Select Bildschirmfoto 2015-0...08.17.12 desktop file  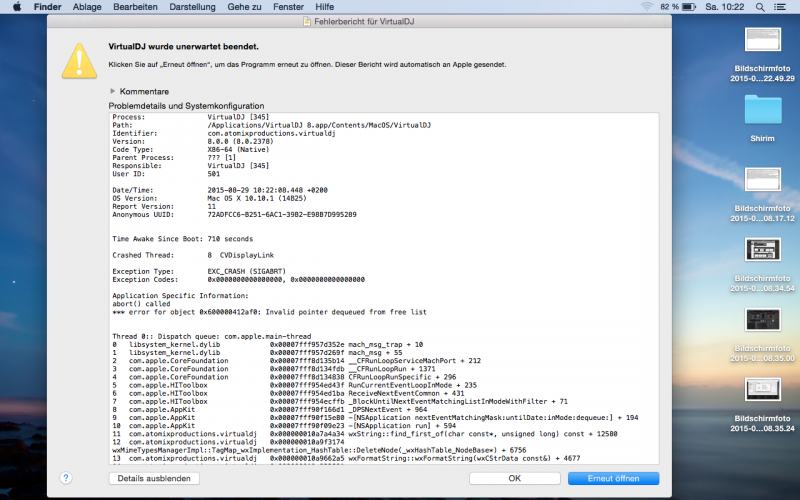762,194
